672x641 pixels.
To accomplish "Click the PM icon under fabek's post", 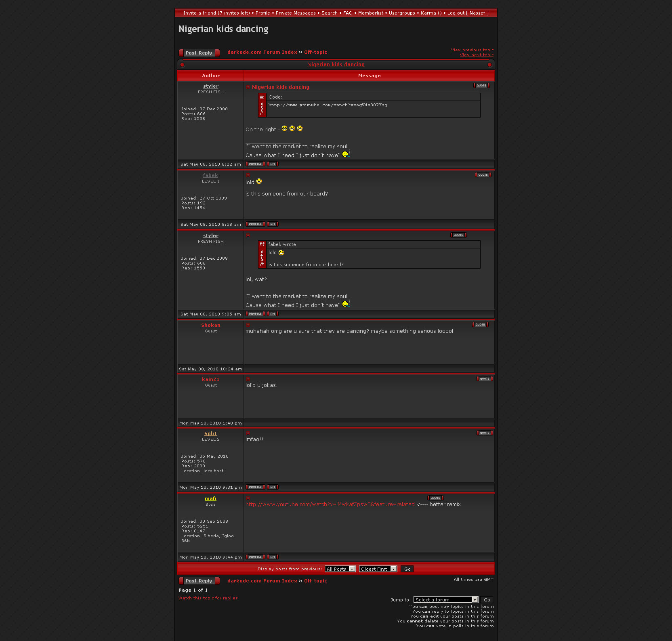I will click(x=273, y=224).
